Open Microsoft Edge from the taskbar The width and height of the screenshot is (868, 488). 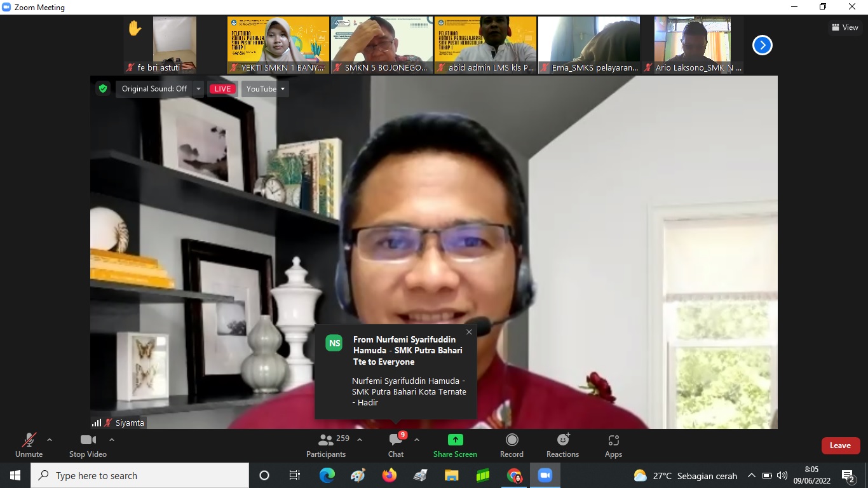(x=327, y=475)
